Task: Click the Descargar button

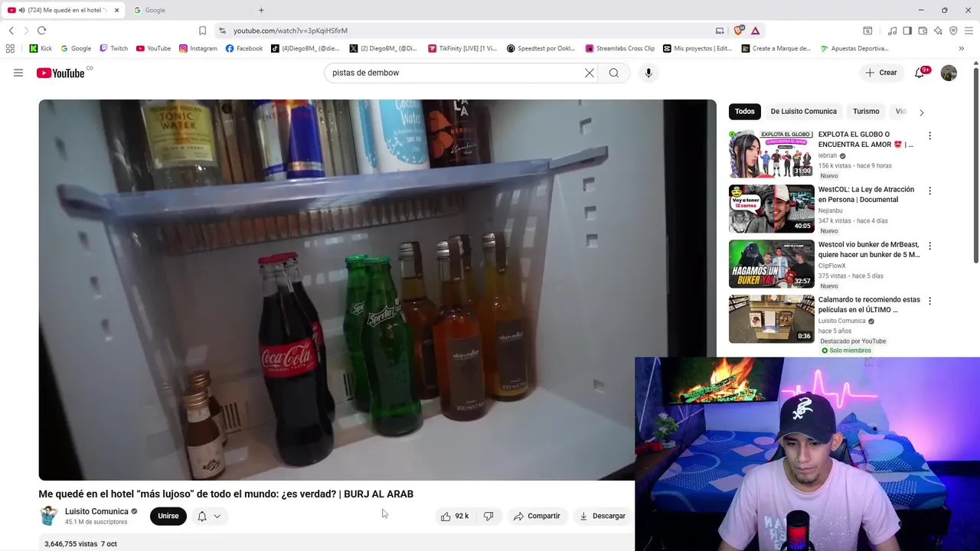Action: (603, 516)
